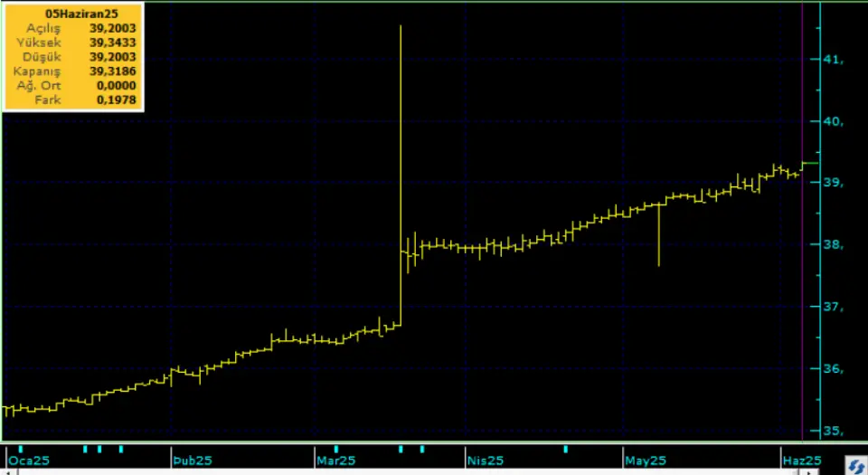Select the 05Haziran25 date header in info box
The width and height of the screenshot is (868, 475).
point(81,14)
